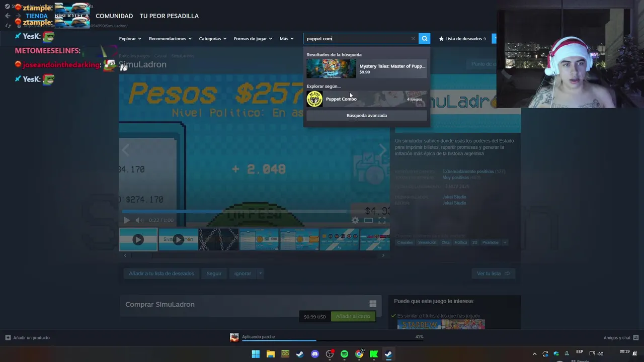Click the Ignorar button

point(243,274)
